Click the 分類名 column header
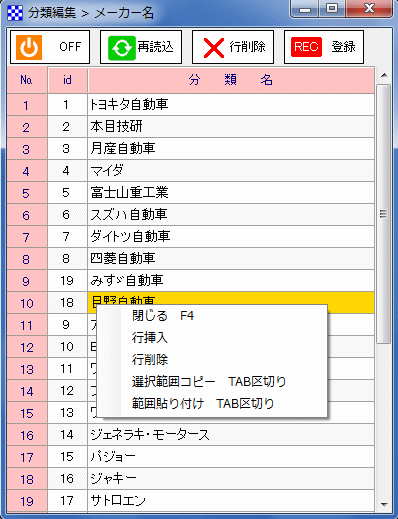The width and height of the screenshot is (398, 519). click(231, 80)
